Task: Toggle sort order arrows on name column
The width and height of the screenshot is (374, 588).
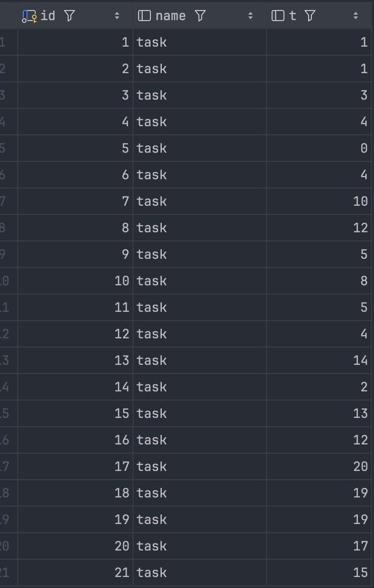Action: [x=251, y=16]
